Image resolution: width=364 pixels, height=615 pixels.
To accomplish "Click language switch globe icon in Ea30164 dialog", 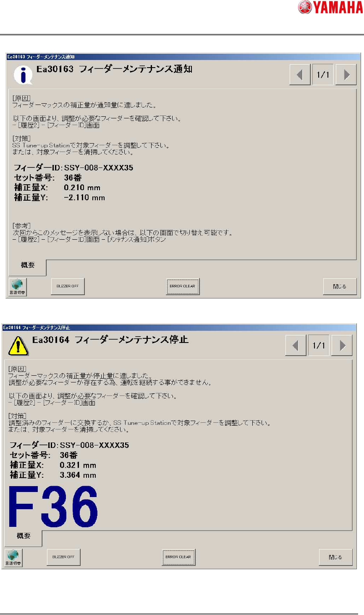I will click(13, 557).
